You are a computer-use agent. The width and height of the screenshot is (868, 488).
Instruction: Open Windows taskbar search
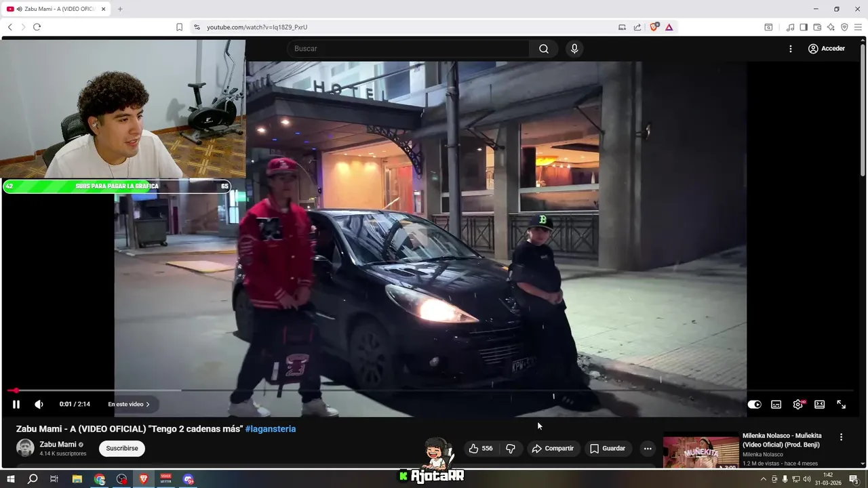pyautogui.click(x=33, y=479)
